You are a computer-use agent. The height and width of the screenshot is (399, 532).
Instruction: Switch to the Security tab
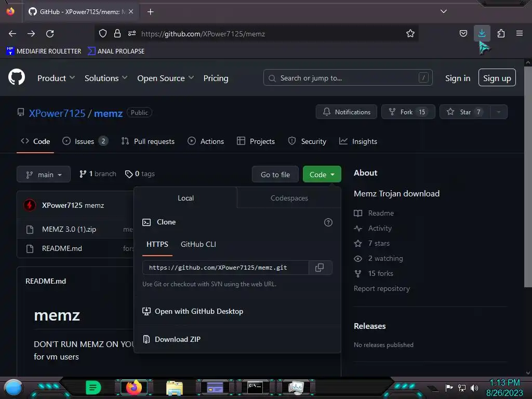[x=307, y=141]
